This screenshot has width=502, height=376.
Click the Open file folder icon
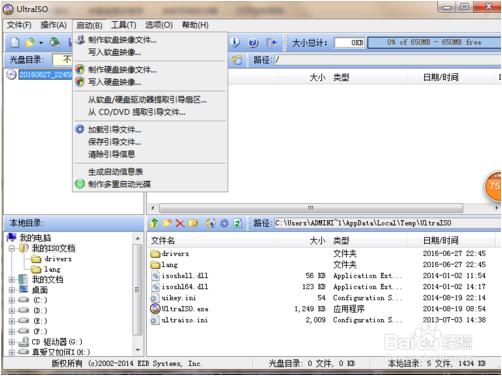[30, 43]
